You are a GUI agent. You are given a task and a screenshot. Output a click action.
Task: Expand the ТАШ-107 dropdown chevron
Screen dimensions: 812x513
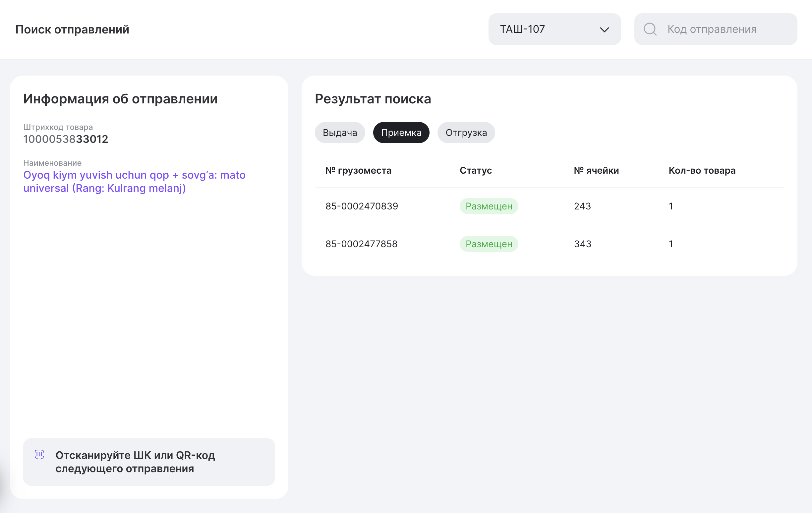coord(604,30)
